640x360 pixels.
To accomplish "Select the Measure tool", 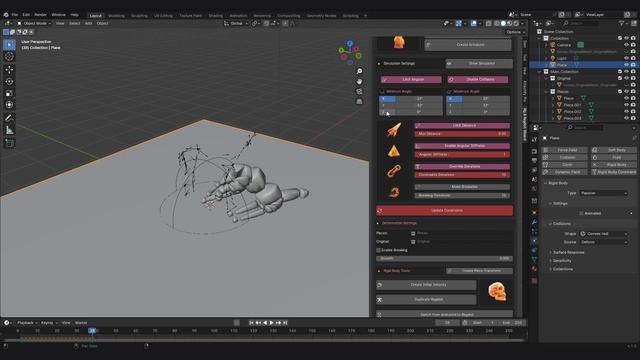I will [9, 130].
